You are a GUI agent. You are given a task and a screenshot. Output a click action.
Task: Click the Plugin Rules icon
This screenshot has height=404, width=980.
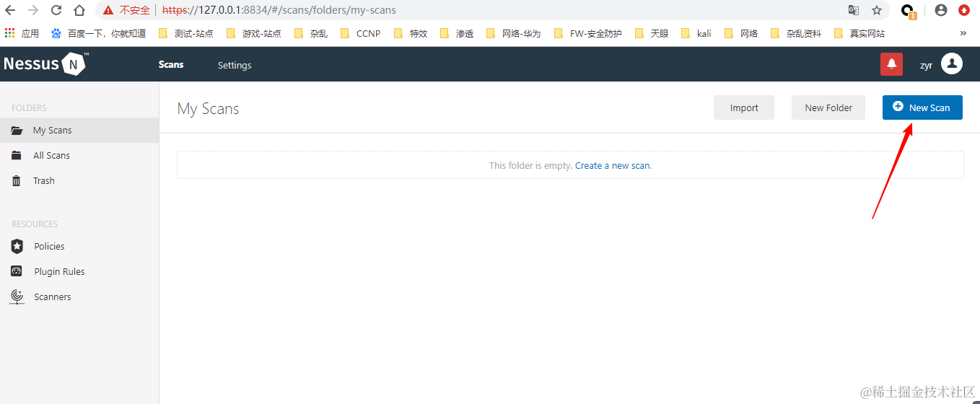pyautogui.click(x=17, y=271)
